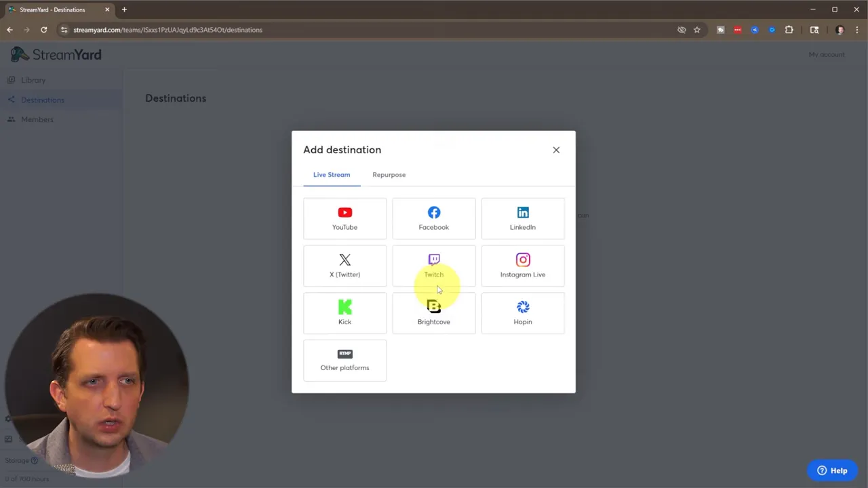Choose the LinkedIn destination icon
Screen dimensions: 868x488
(522, 218)
